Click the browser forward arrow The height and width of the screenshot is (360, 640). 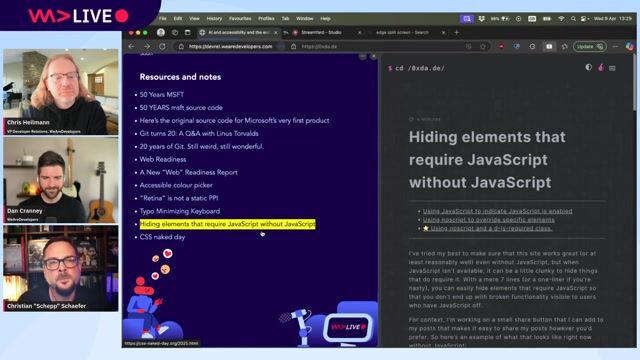147,47
